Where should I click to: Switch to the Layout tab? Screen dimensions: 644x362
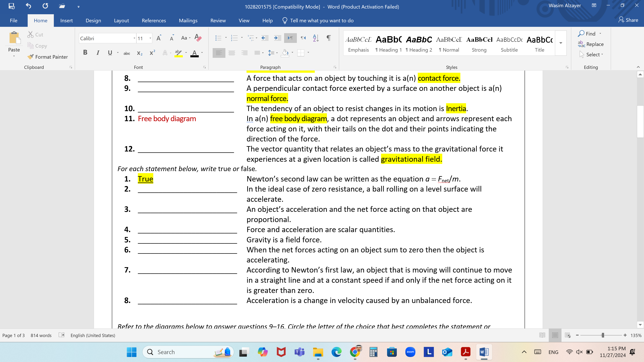coord(121,20)
